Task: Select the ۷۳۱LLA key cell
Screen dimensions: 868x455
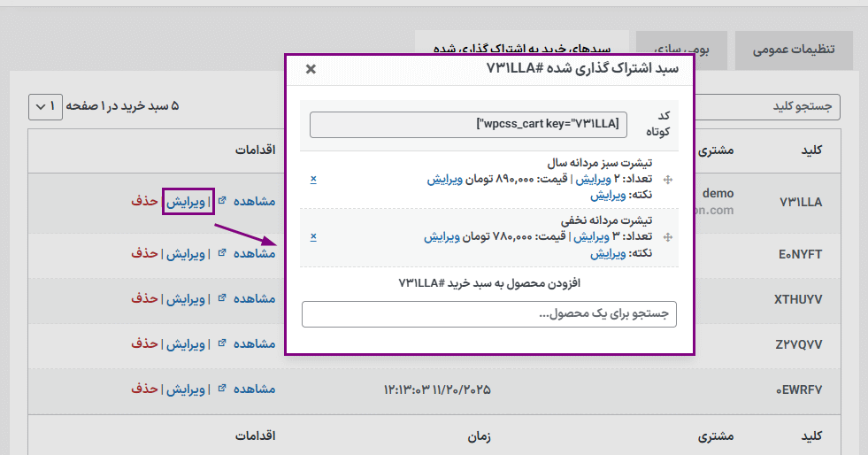Action: click(801, 202)
